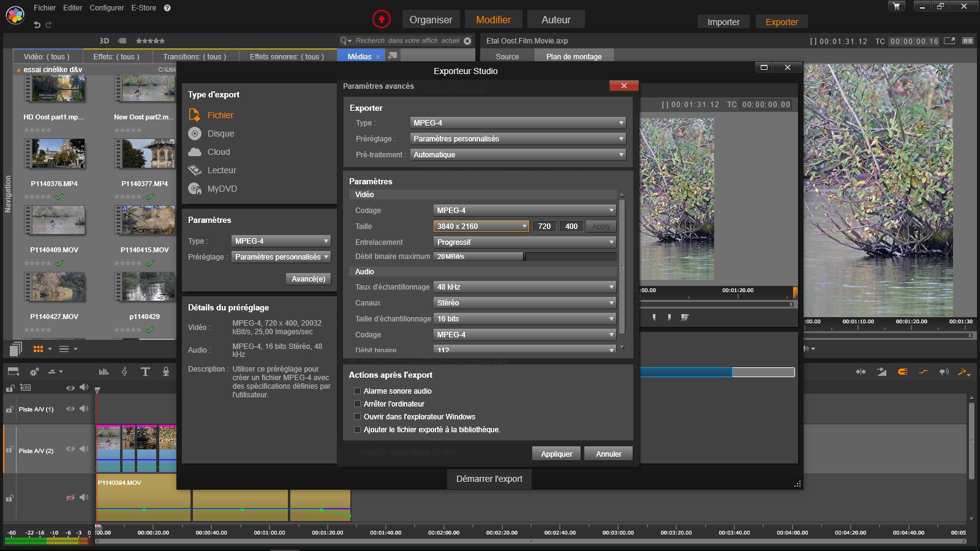Click the title tool T icon

click(145, 372)
